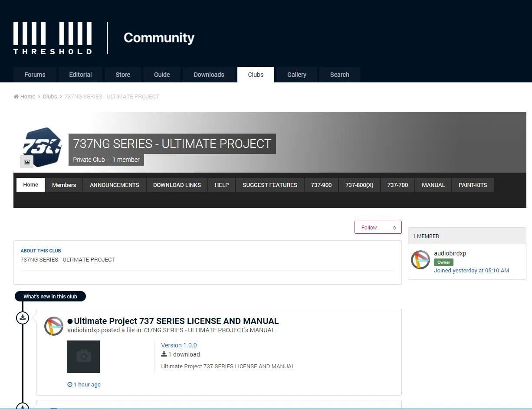
Task: Open Ultimate Project 737 SERIES LICENSE post
Action: click(176, 321)
